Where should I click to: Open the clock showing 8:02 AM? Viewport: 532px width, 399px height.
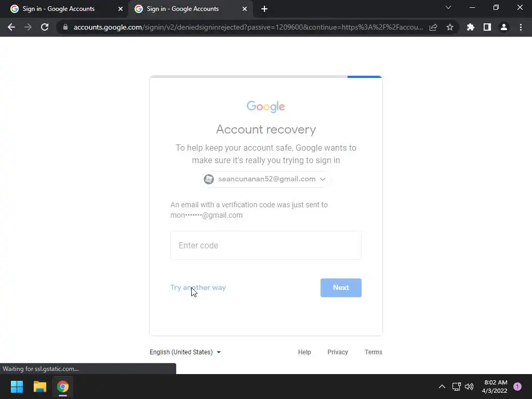(495, 387)
